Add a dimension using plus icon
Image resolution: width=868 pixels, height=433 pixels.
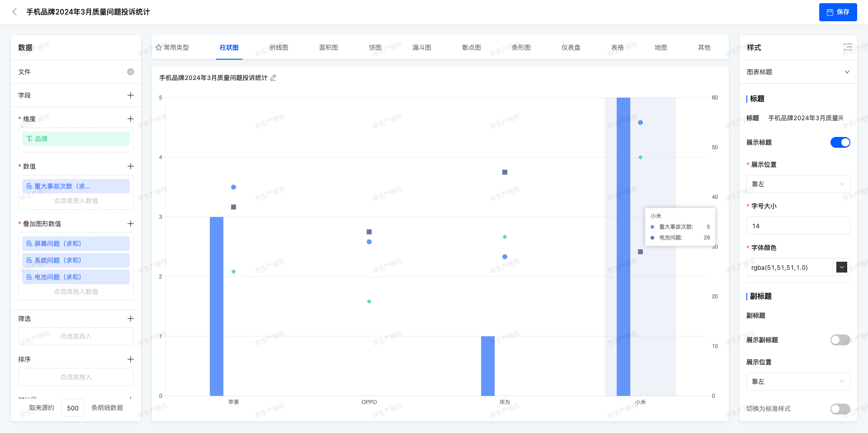coord(131,119)
